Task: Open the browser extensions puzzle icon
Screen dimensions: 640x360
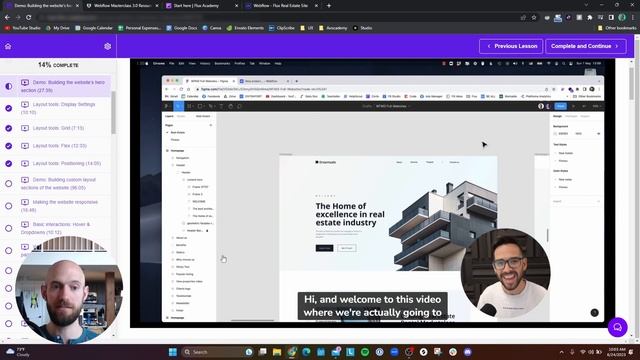Action: click(x=589, y=18)
